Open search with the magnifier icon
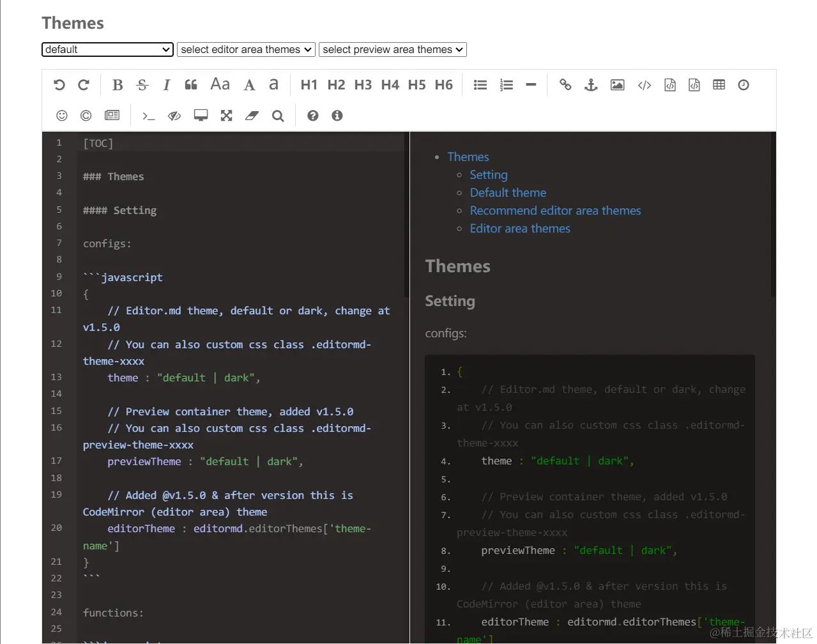 click(x=278, y=116)
